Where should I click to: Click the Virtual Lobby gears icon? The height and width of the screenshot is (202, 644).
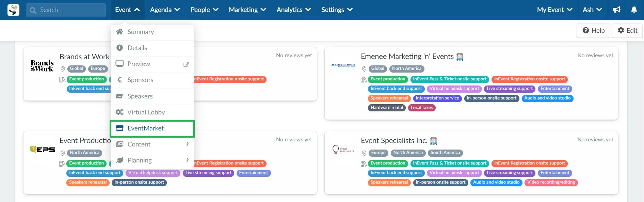(119, 112)
